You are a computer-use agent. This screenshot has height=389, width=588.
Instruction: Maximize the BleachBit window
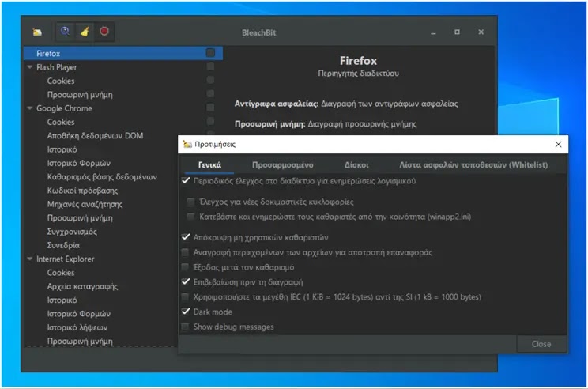click(457, 32)
